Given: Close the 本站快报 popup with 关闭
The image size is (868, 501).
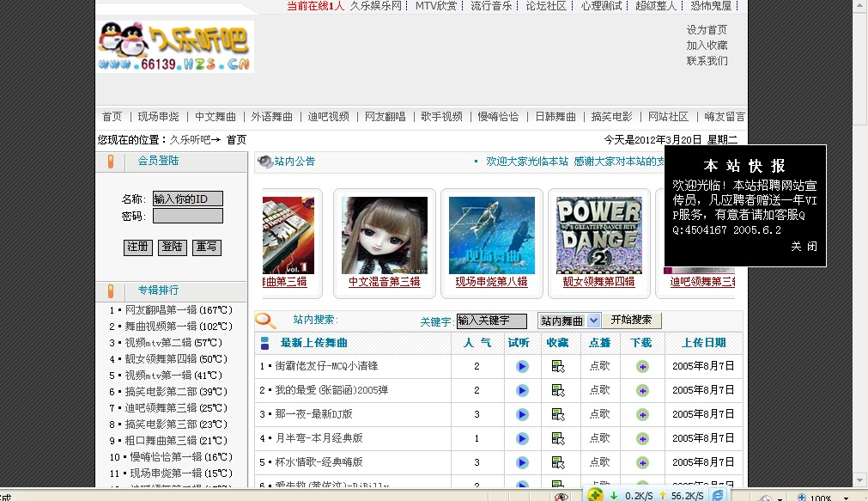Looking at the screenshot, I should pos(804,246).
